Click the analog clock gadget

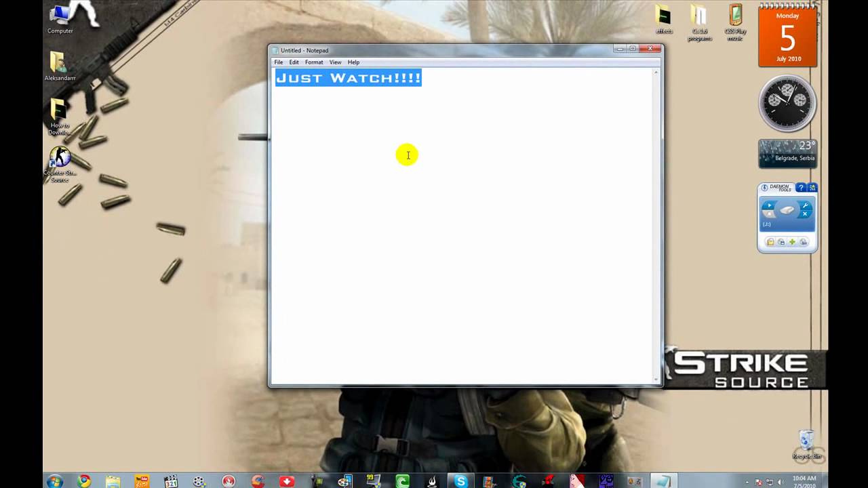787,103
